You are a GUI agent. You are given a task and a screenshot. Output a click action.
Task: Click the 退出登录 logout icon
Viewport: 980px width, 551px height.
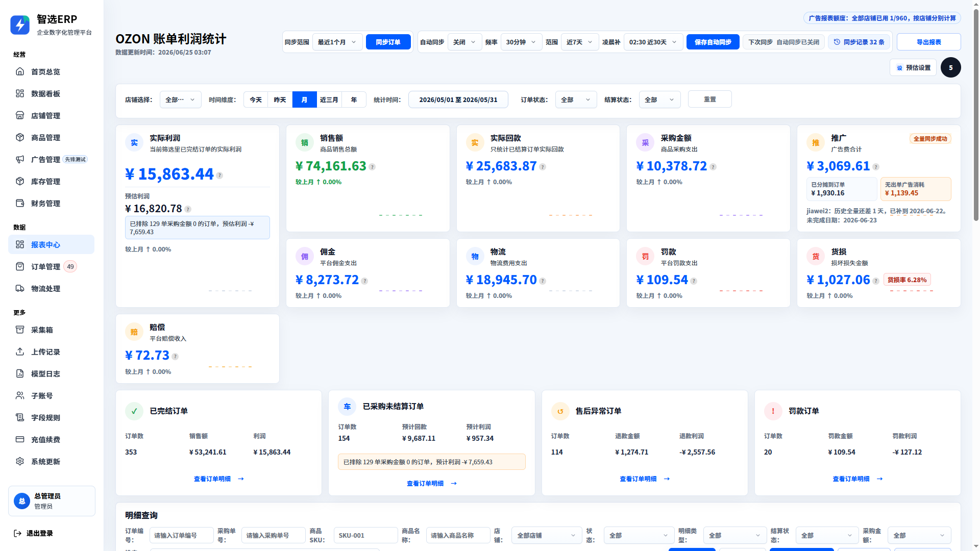click(17, 533)
